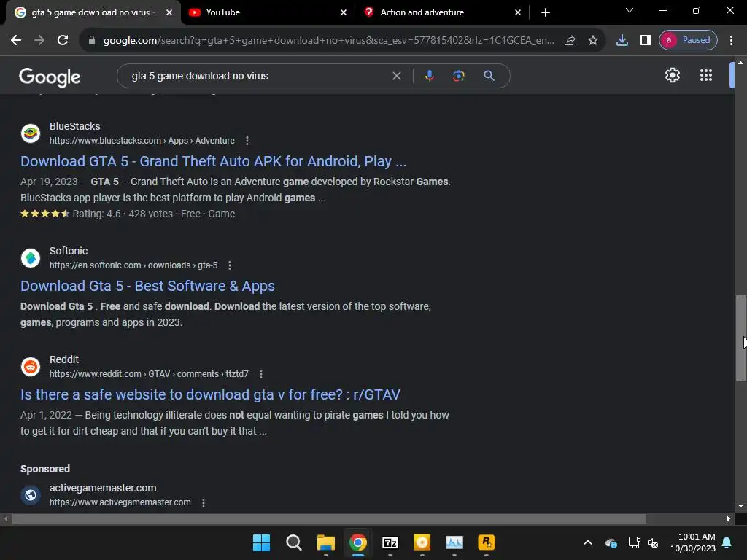This screenshot has width=747, height=560.
Task: Open bluestacks.com breadcrumb URL
Action: (x=142, y=141)
